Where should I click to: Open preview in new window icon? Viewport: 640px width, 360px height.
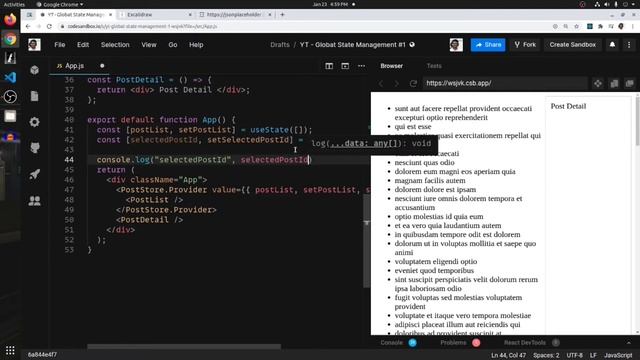click(629, 83)
